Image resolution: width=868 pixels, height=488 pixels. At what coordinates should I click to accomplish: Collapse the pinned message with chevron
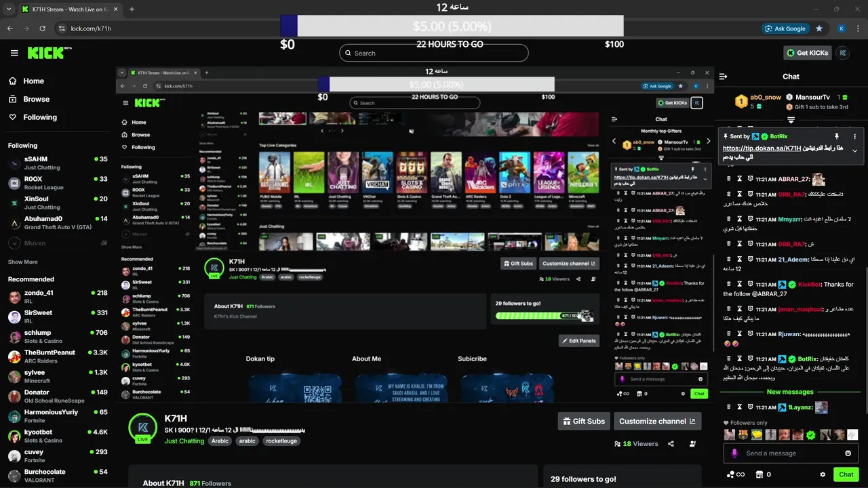point(854,151)
